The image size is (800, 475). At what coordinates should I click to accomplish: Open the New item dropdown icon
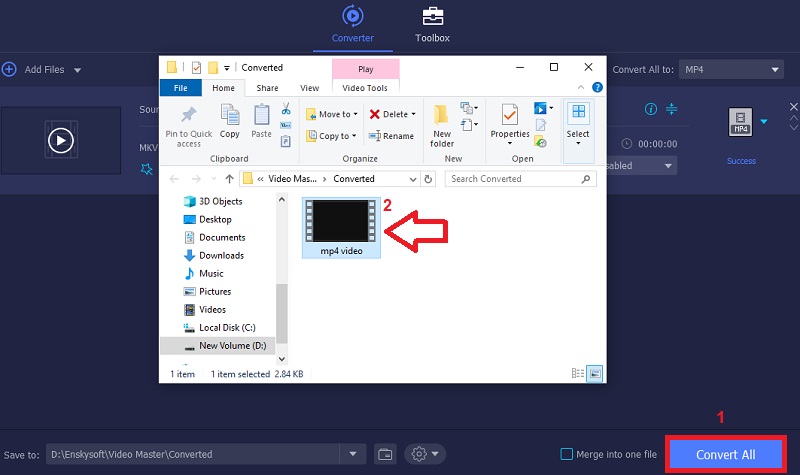(469, 108)
